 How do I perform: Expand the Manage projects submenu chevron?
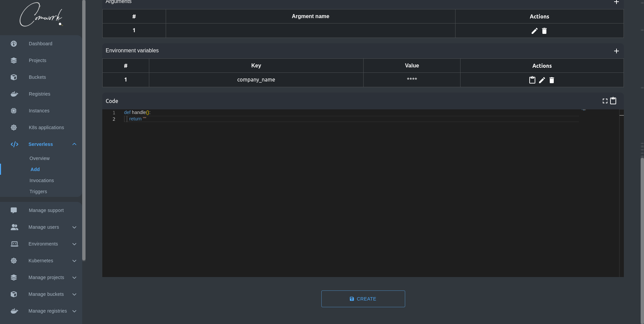point(74,277)
